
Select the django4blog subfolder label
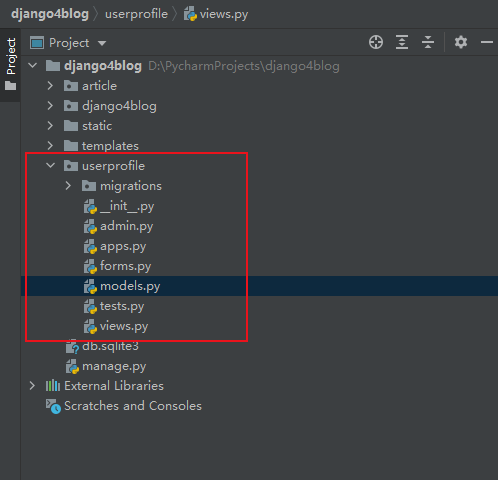click(x=119, y=106)
